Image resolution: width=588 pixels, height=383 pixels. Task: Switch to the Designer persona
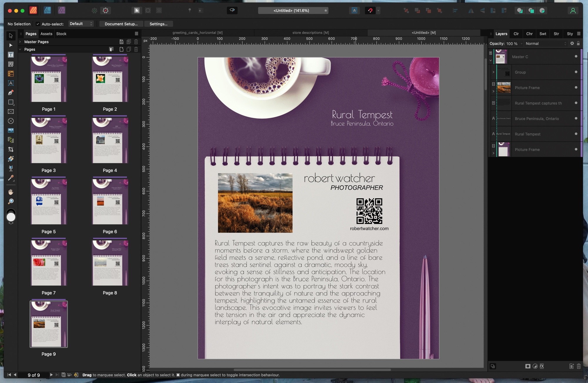click(47, 11)
